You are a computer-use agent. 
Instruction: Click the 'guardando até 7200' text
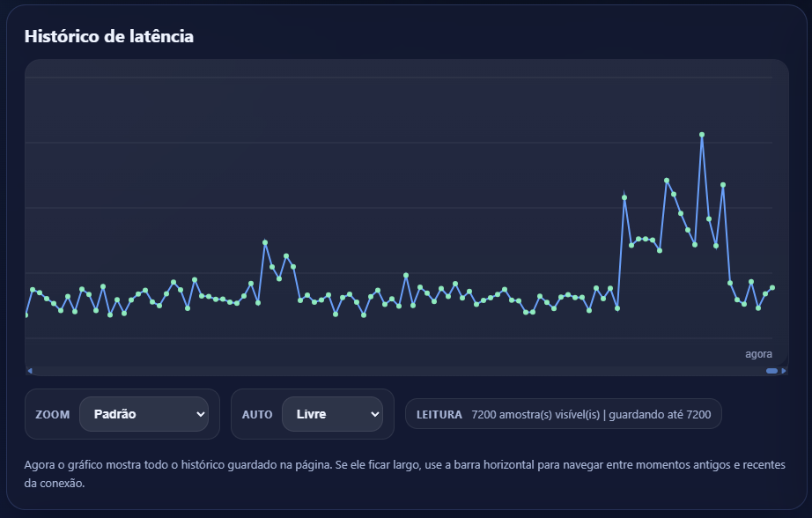660,414
